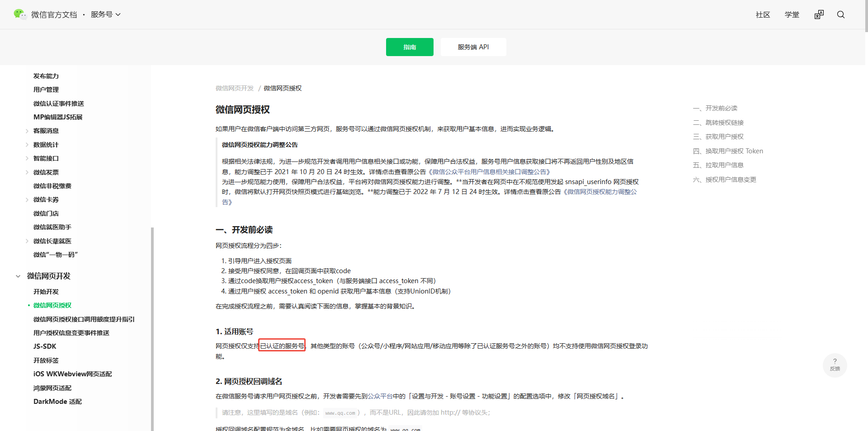The image size is (868, 431).
Task: Switch to the 服务端 API tab
Action: [x=473, y=47]
